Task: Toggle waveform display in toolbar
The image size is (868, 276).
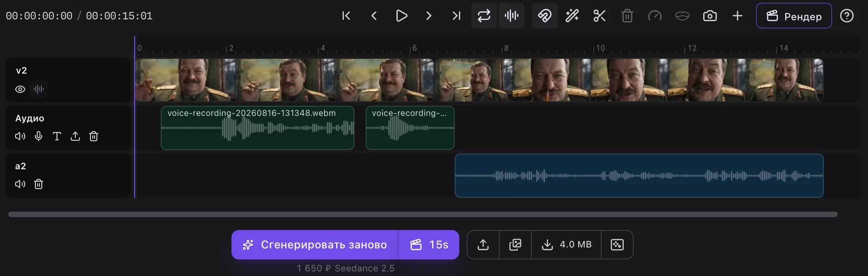Action: (512, 16)
